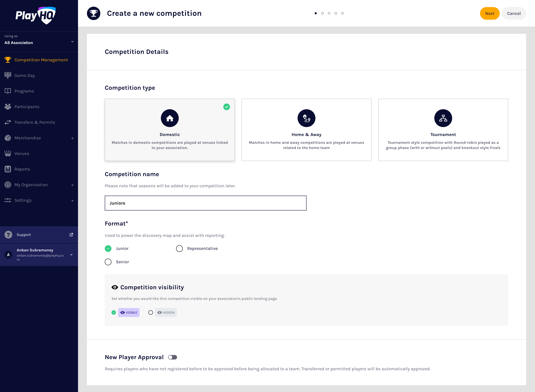Select the Game Day scoreboard icon
Viewport: 535px width, 392px height.
[x=8, y=75]
